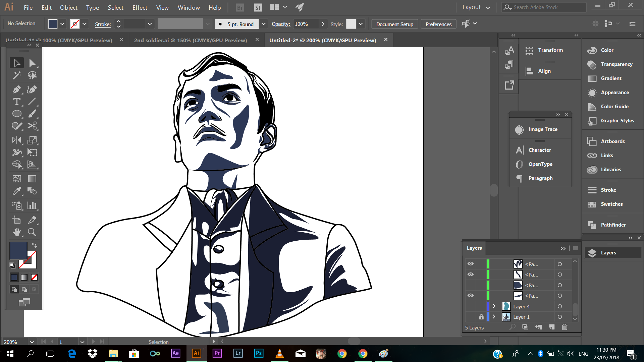Select the Selection tool arrow
The height and width of the screenshot is (362, 644).
16,63
